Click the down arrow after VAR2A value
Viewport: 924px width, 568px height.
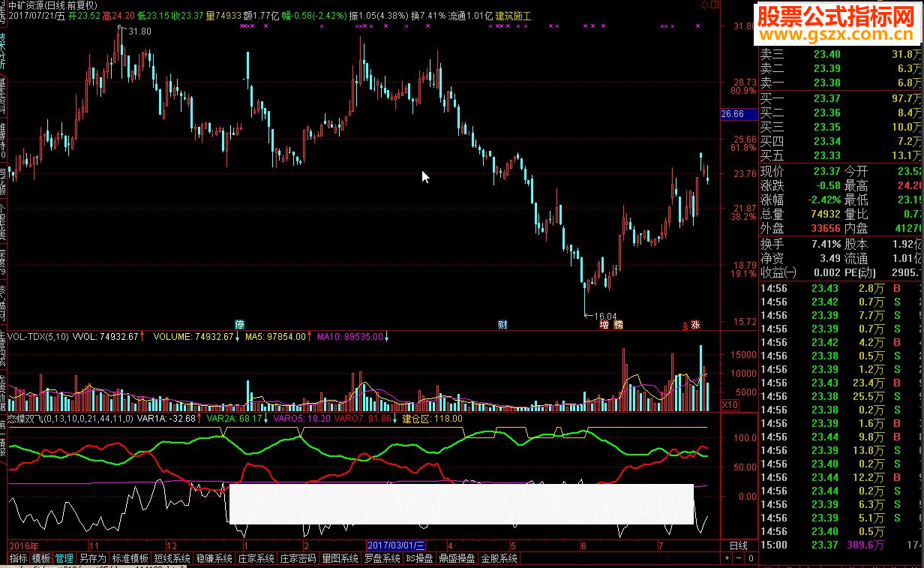265,419
